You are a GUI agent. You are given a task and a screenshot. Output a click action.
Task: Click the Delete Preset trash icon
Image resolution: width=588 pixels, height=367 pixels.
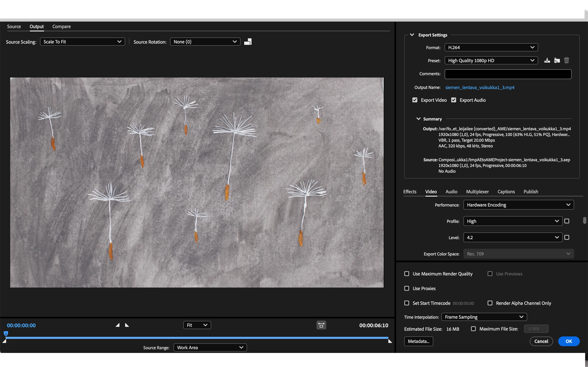566,60
